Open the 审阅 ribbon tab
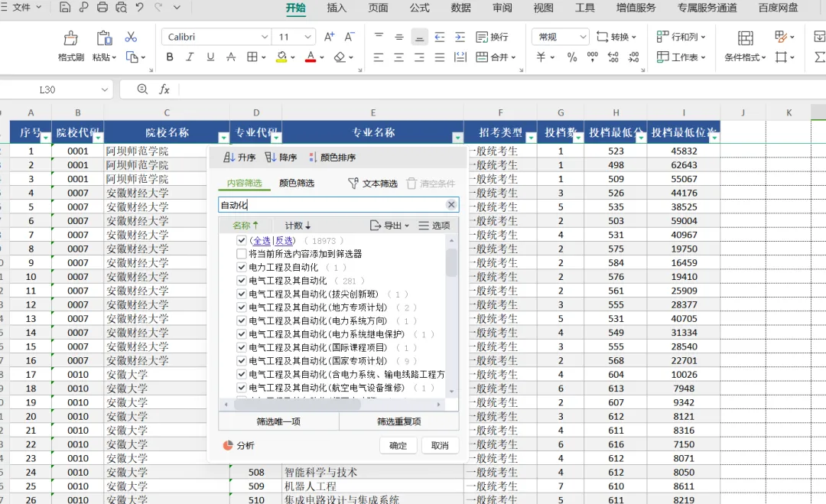The width and height of the screenshot is (826, 504). pos(502,8)
